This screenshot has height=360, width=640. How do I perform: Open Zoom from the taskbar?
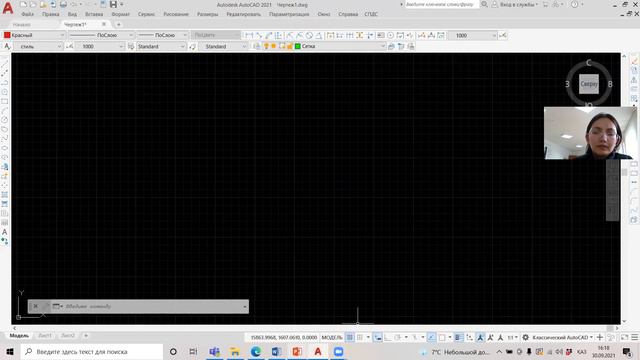[x=338, y=351]
